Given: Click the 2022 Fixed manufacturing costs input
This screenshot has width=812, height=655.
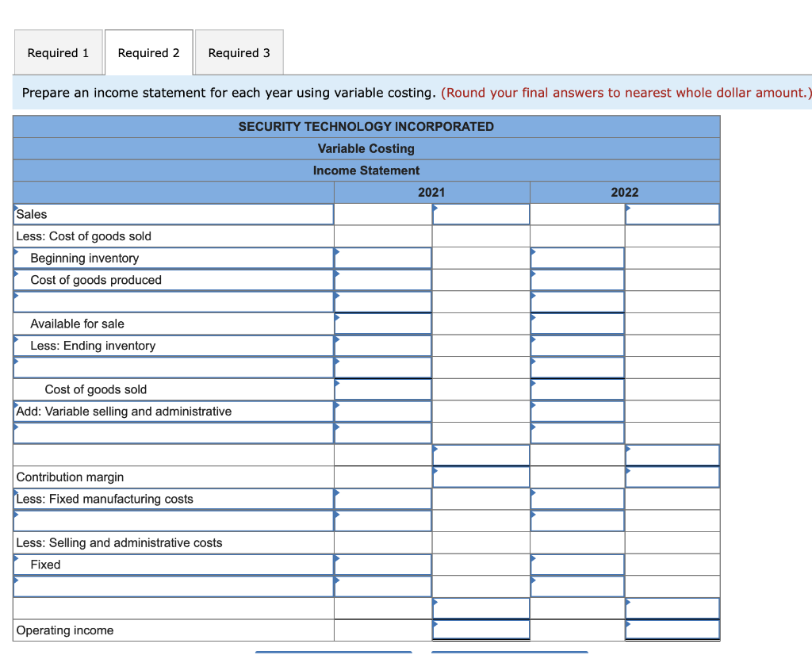Looking at the screenshot, I should (x=577, y=499).
